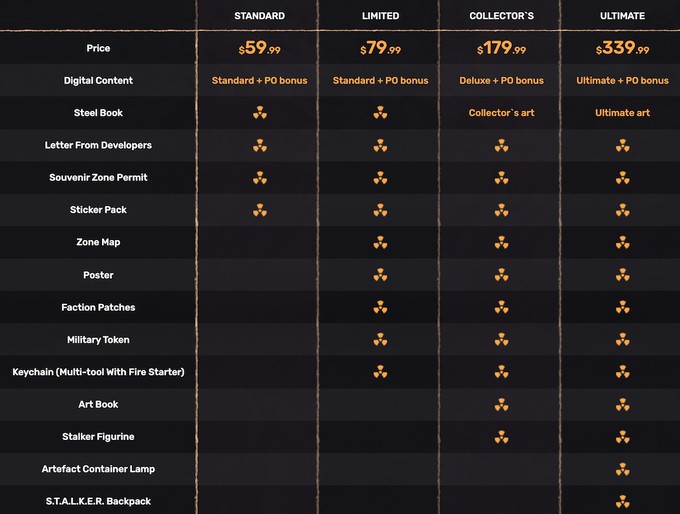
Task: Click the Souvenir Zone Permit row label
Action: 98,177
